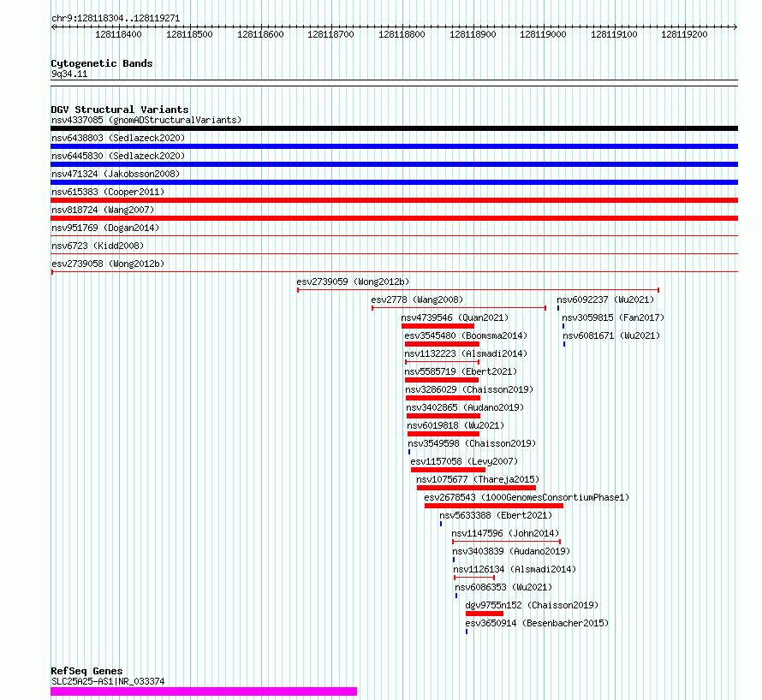762x700 pixels.
Task: Select the magenta SLC25A25-AS1 gene bar
Action: point(204,691)
